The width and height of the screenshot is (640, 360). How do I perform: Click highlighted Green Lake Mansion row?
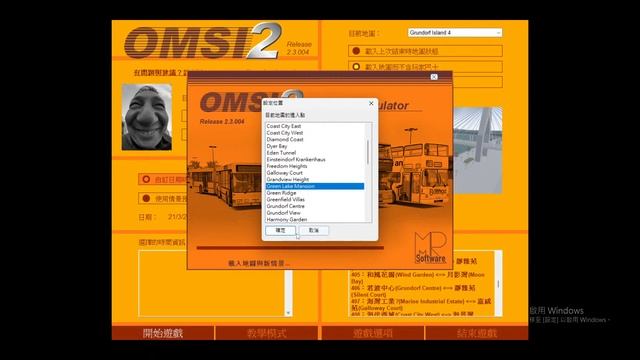[315, 186]
